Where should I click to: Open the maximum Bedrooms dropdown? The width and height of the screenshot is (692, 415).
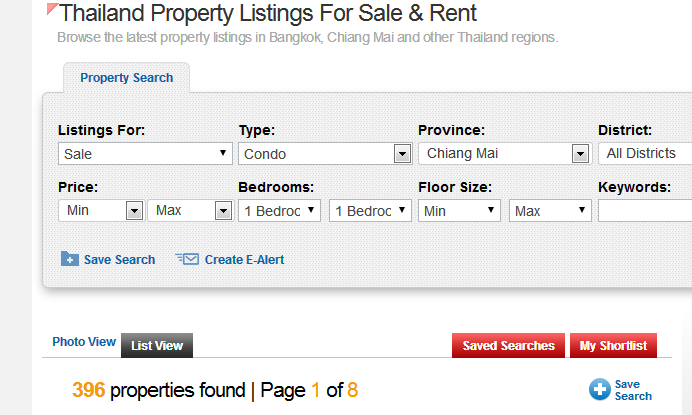[x=370, y=211]
